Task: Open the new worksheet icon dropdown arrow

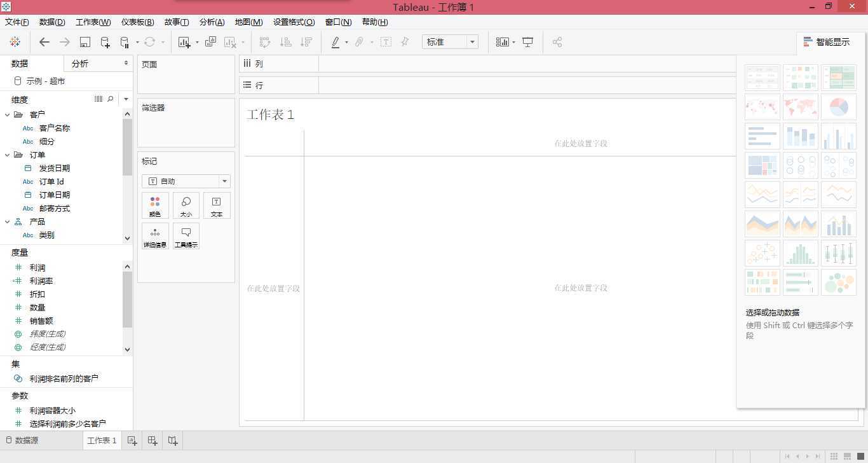Action: [197, 43]
